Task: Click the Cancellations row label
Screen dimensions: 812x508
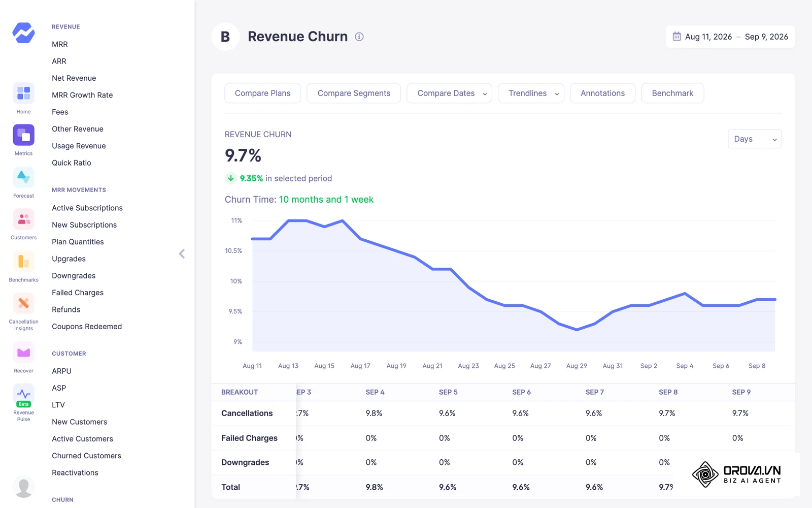Action: coord(247,413)
